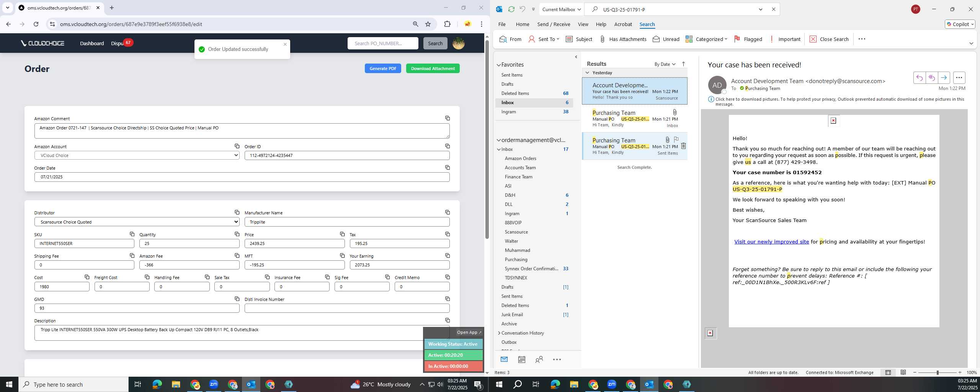The height and width of the screenshot is (392, 980).
Task: Filter search results by Unread
Action: click(x=666, y=39)
